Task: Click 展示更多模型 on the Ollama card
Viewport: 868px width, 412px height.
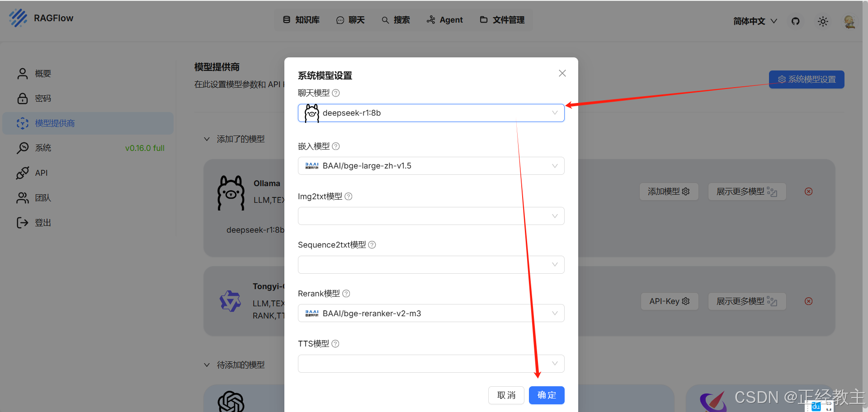Action: point(747,192)
